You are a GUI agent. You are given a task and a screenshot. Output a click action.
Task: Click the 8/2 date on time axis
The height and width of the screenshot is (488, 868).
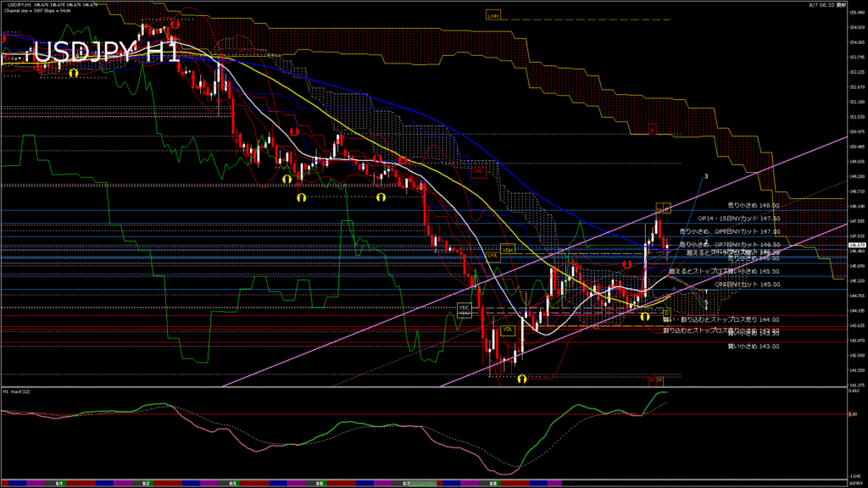click(146, 484)
